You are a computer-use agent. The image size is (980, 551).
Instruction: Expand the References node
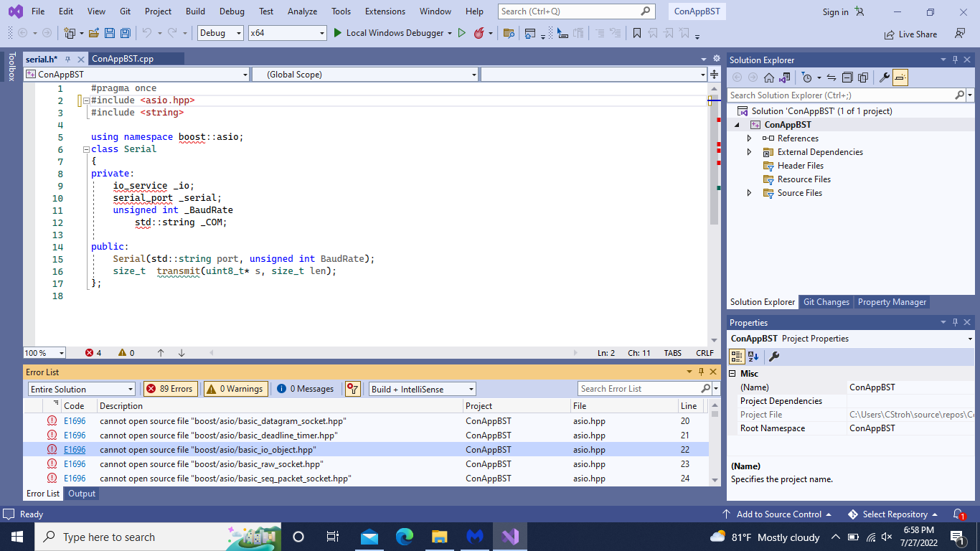[x=749, y=138]
